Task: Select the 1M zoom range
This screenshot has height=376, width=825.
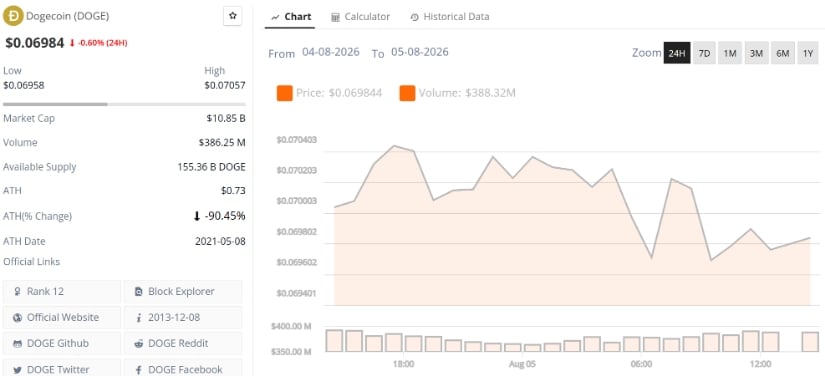Action: click(x=730, y=53)
